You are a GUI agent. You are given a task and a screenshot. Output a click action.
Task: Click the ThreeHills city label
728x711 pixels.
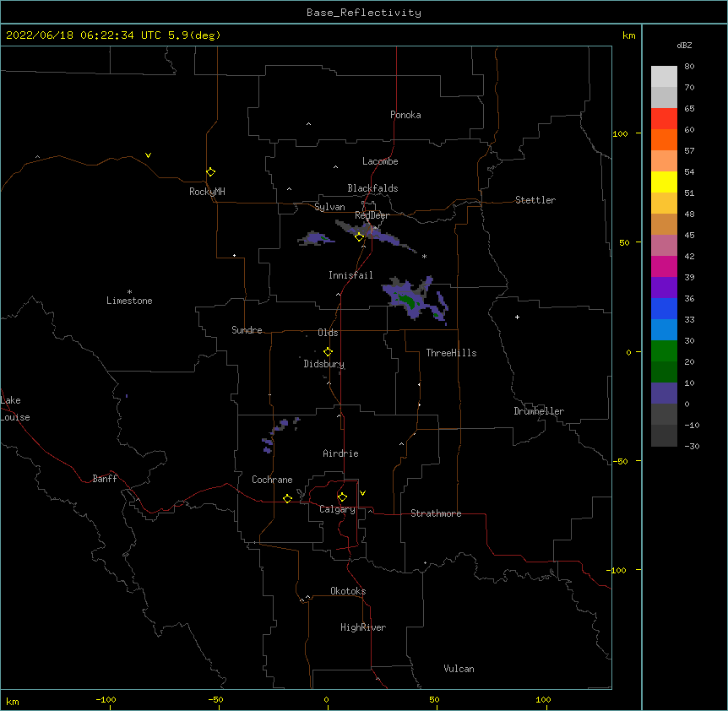(451, 353)
